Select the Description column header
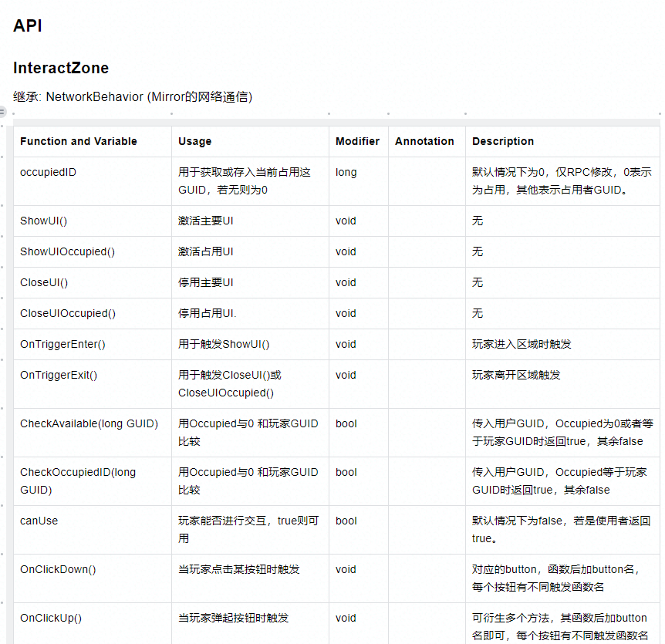Screen dimensions: 665x644 pyautogui.click(x=562, y=141)
